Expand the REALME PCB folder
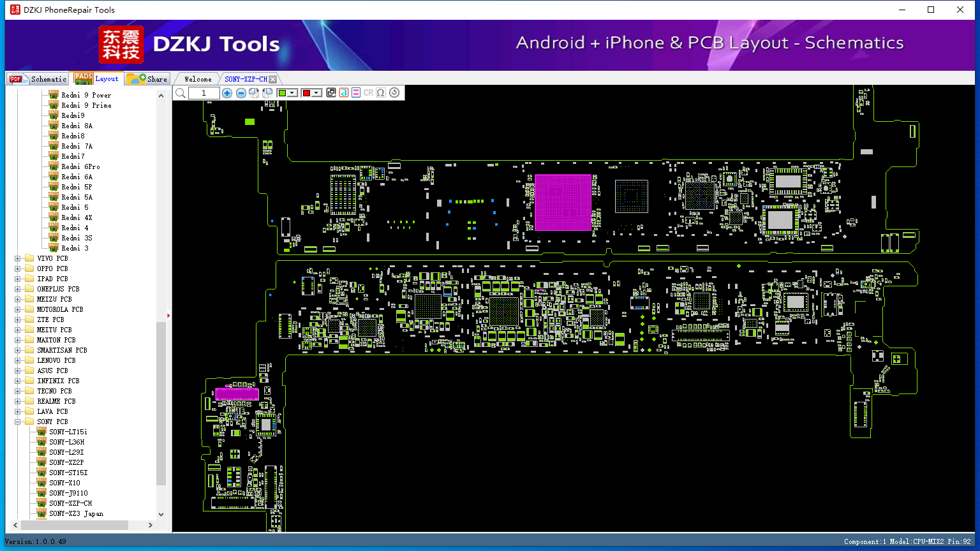 point(17,401)
